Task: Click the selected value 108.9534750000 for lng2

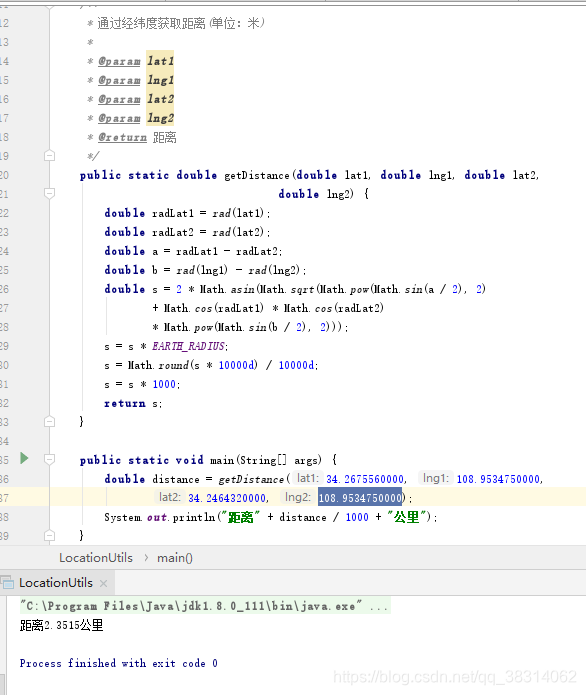Action: pyautogui.click(x=360, y=498)
